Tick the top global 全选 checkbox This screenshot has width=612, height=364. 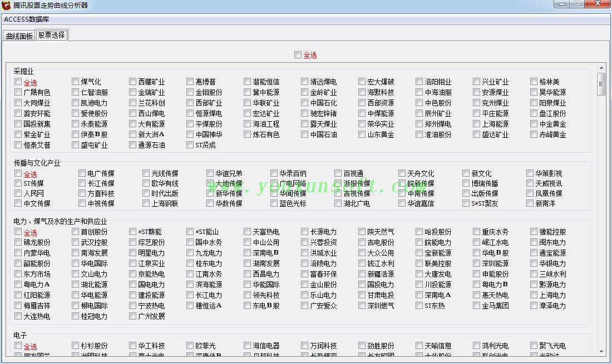[298, 55]
